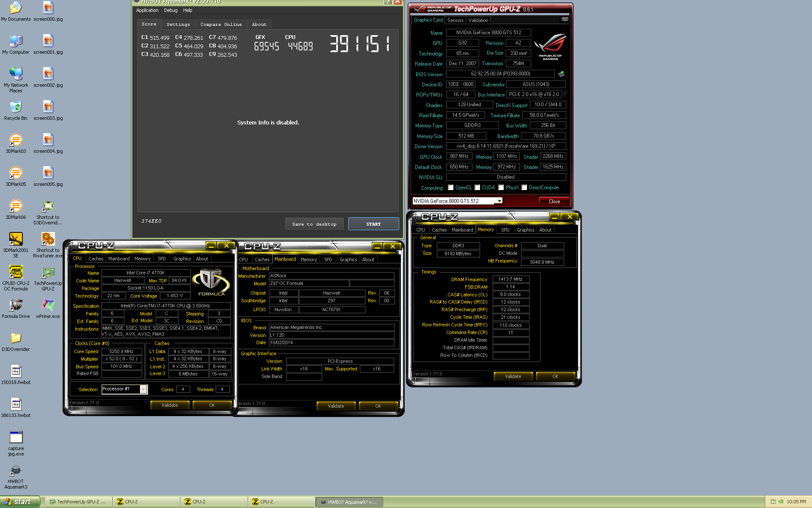Image resolution: width=812 pixels, height=508 pixels.
Task: Click Close button in GPU-Z
Action: (554, 201)
